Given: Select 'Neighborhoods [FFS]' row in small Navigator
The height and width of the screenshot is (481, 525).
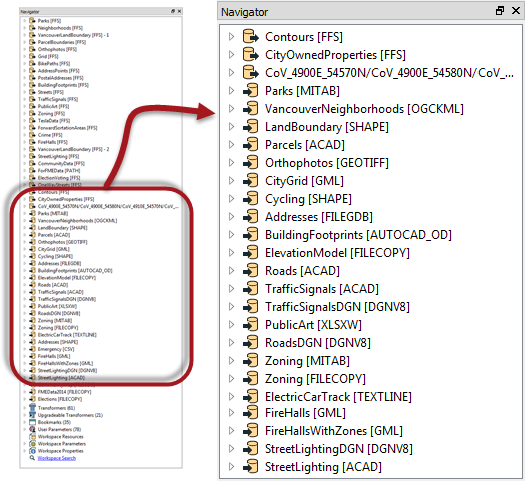Looking at the screenshot, I should (60, 28).
